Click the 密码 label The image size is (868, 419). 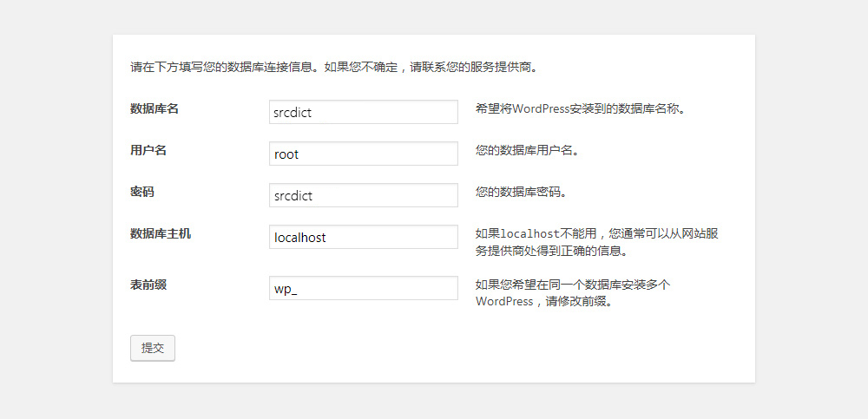[142, 192]
